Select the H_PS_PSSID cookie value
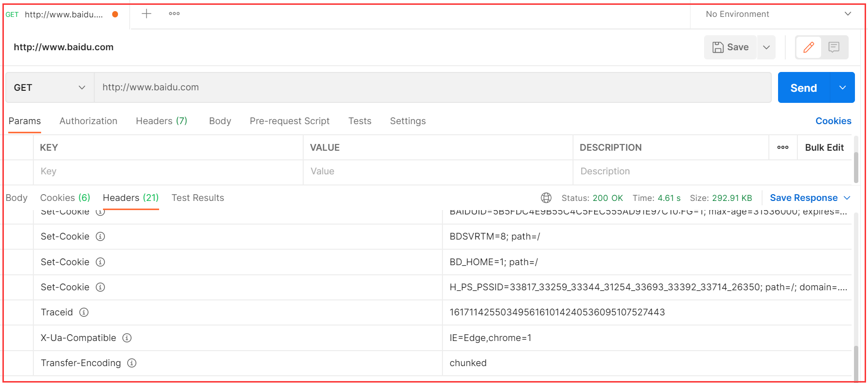 click(x=648, y=287)
